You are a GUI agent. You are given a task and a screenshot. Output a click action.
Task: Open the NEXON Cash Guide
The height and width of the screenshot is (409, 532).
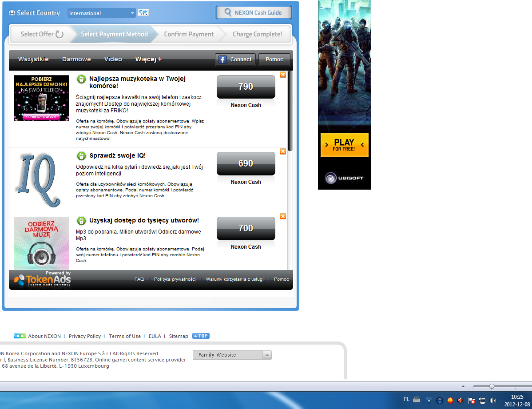click(254, 12)
